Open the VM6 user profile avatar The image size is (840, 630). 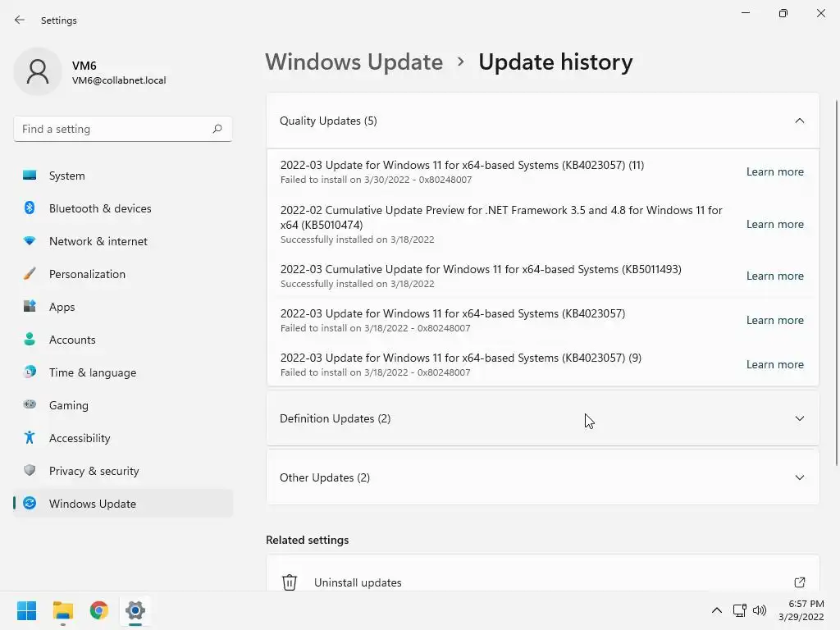[x=38, y=71]
